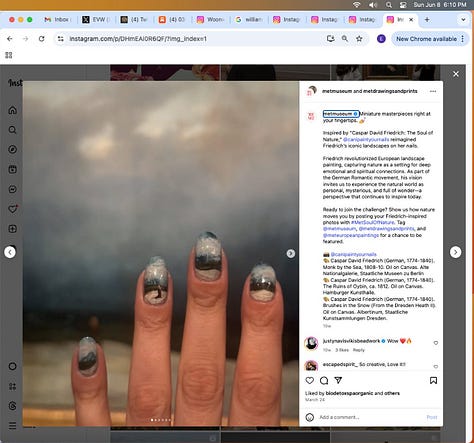This screenshot has width=474, height=443.
Task: Open the metmuseum profile from the post header
Action: 337,91
